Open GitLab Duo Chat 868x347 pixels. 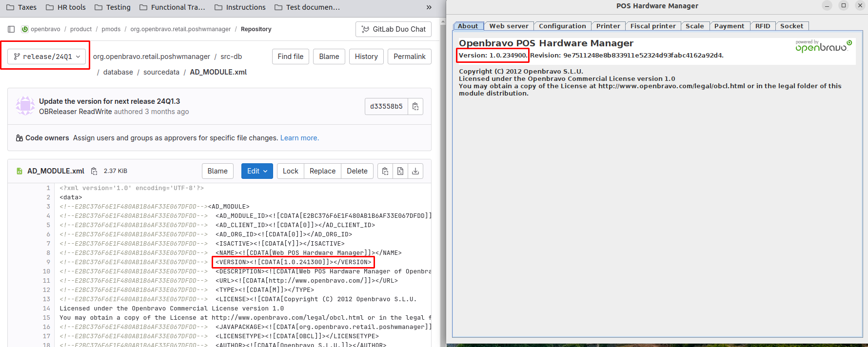[393, 29]
